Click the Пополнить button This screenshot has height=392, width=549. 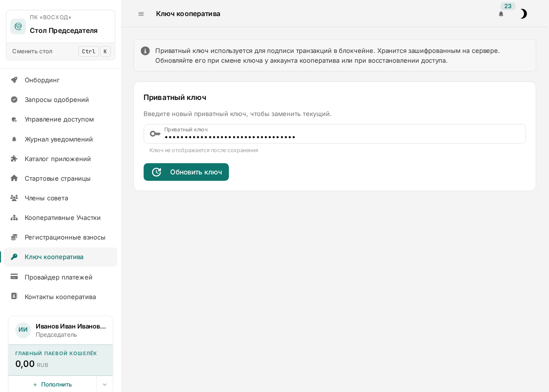point(53,385)
